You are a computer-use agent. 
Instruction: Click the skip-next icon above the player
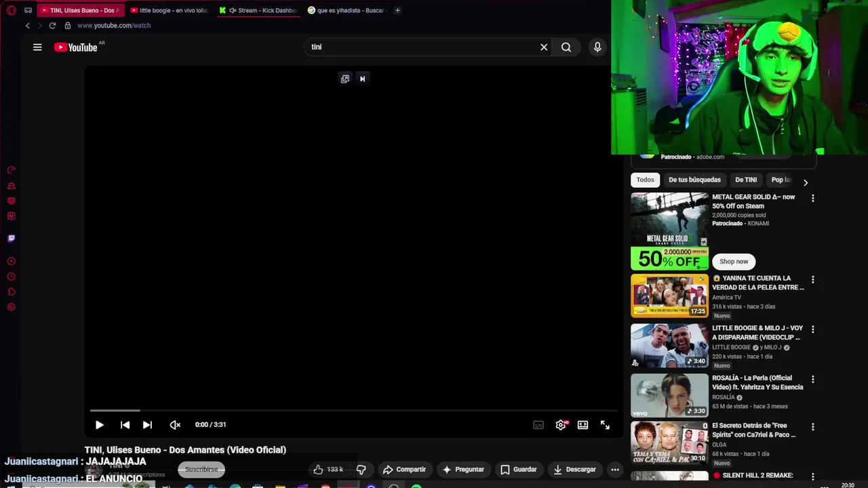pyautogui.click(x=362, y=79)
